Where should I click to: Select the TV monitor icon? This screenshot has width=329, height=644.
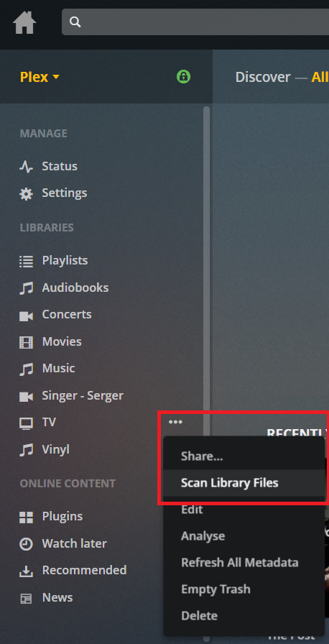point(27,423)
